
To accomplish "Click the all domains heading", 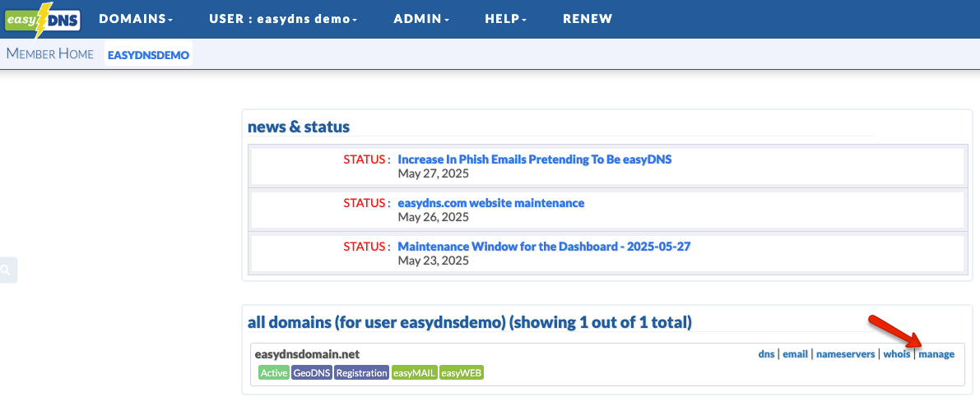I will click(x=469, y=323).
